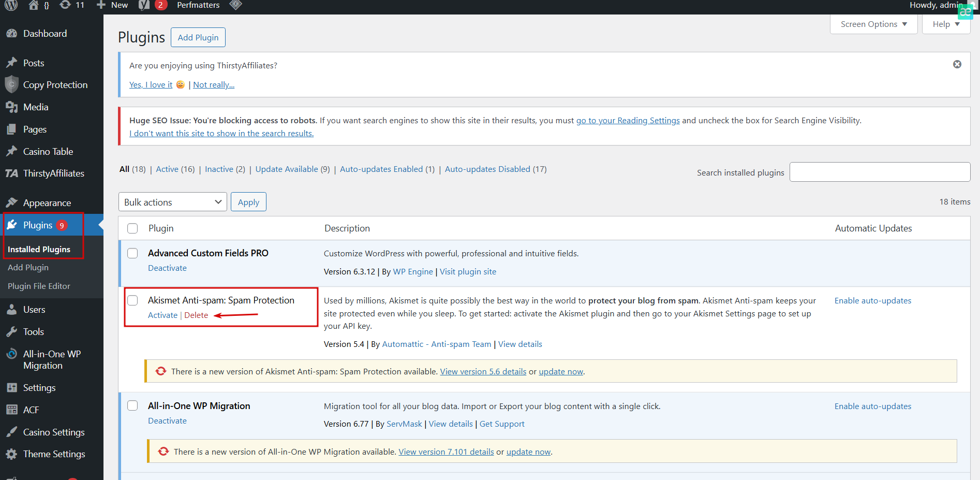Click the home site icon in admin bar

point(34,5)
